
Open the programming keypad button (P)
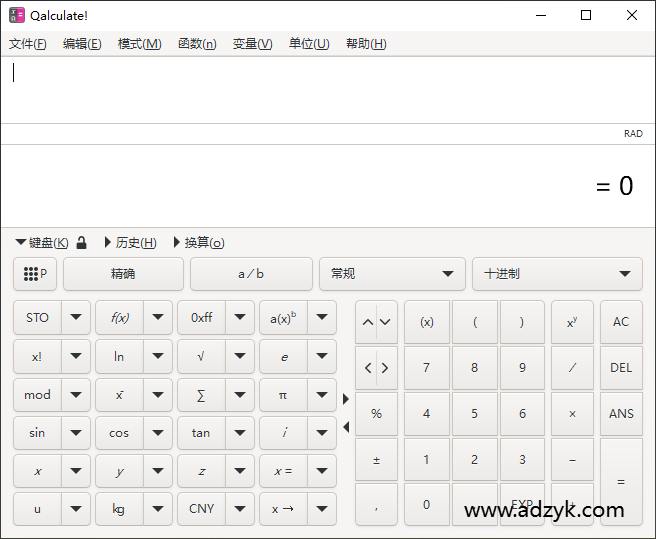[35, 274]
